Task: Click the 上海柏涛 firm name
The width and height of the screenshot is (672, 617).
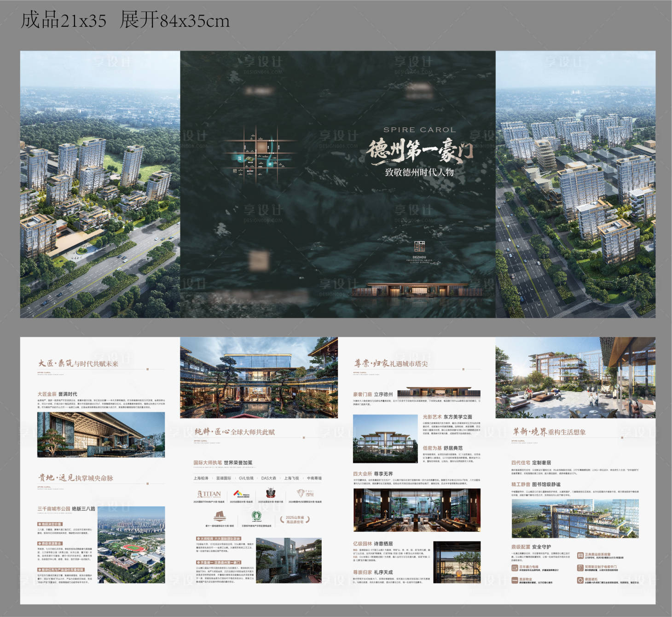Action: point(201,479)
